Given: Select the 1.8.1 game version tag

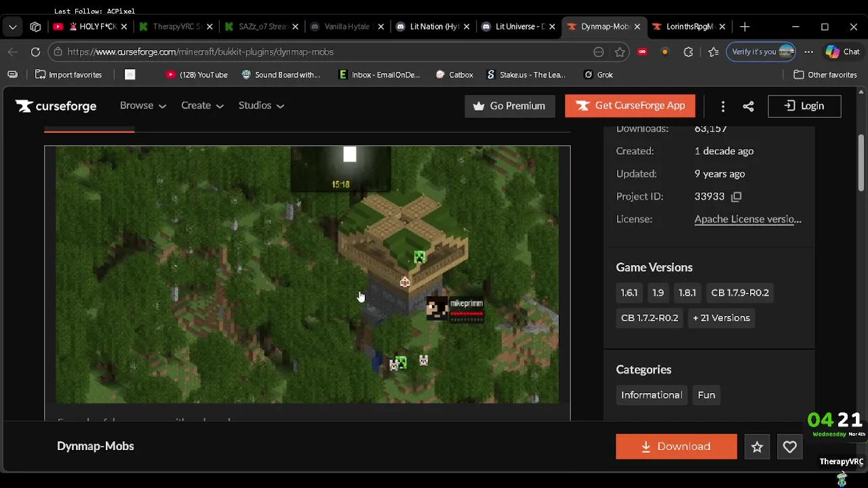Looking at the screenshot, I should coord(687,293).
